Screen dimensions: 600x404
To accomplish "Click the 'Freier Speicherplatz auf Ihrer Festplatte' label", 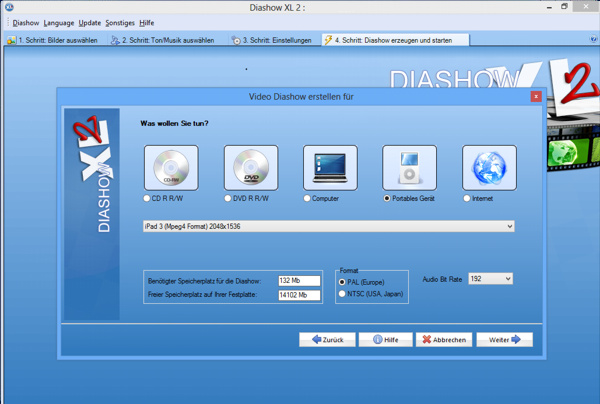I will tap(202, 295).
